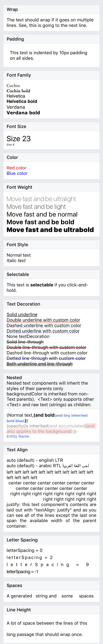
Task: Click the "Solid underline" text
Action: pyautogui.click(x=22, y=314)
